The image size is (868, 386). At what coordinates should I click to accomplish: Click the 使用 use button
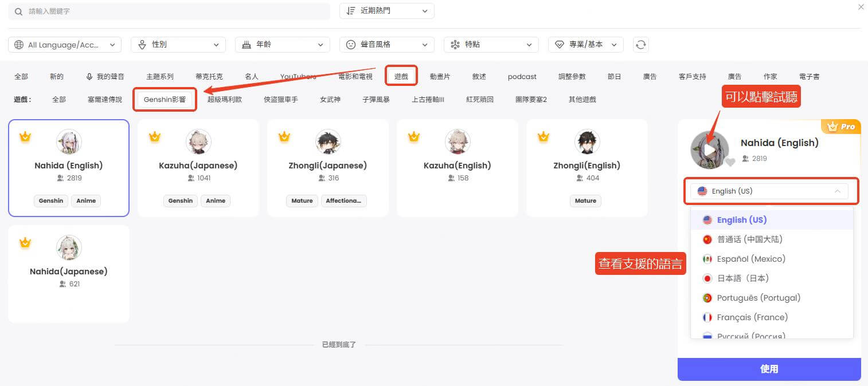coord(769,369)
